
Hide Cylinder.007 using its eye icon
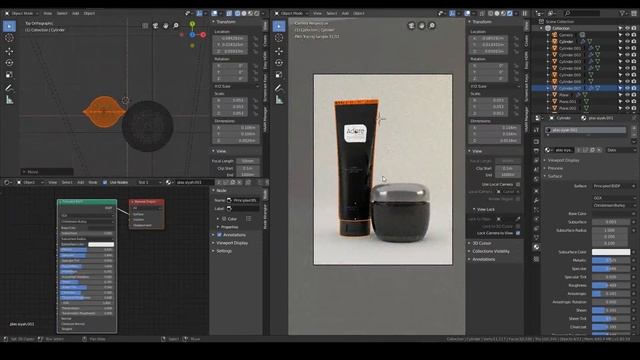click(x=627, y=88)
